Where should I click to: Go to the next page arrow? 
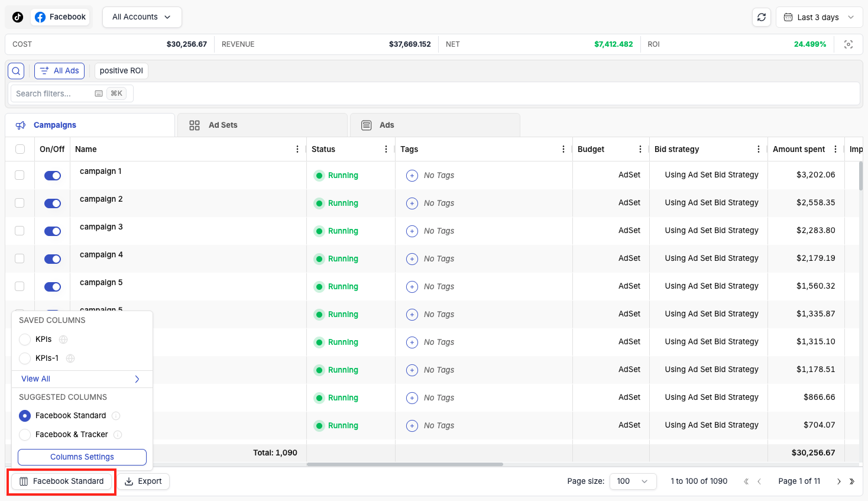[838, 481]
